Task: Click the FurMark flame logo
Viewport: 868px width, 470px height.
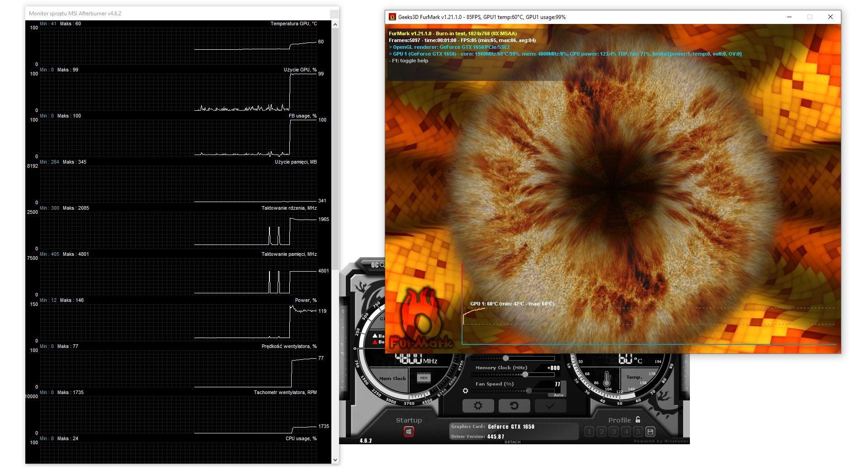Action: point(421,319)
